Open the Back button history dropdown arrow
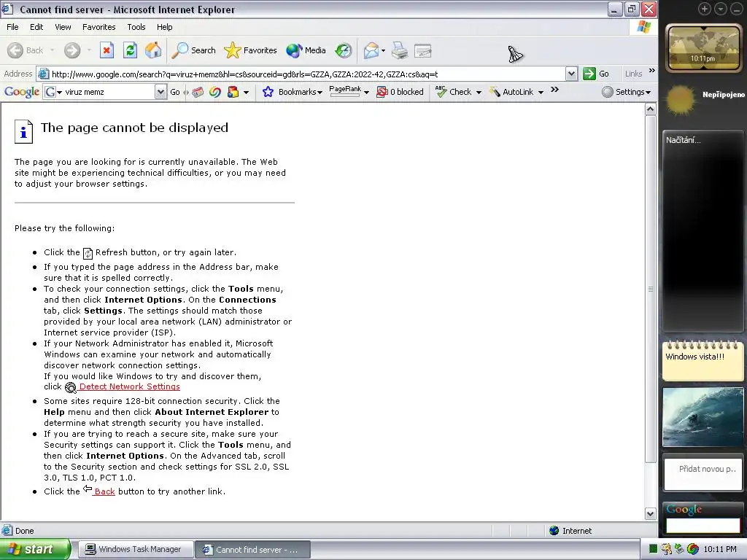 (x=52, y=50)
